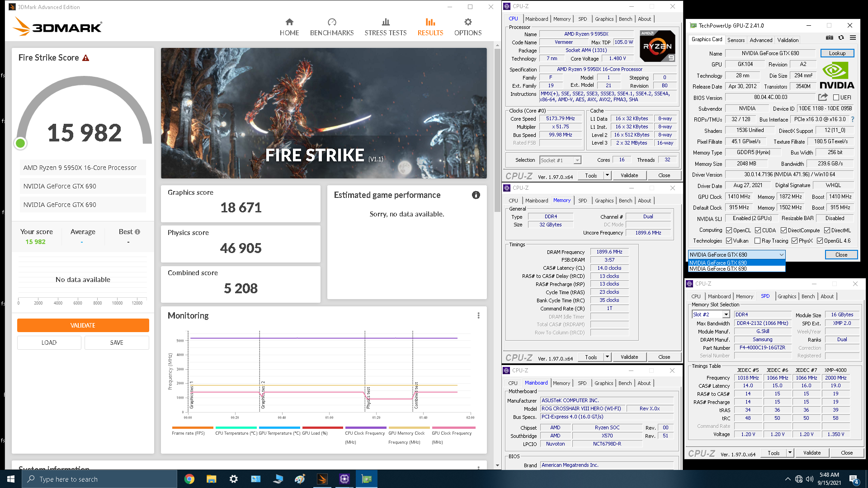This screenshot has height=488, width=868.
Task: Open Graphics tab in CPU-Z Memory-tab window
Action: (604, 201)
